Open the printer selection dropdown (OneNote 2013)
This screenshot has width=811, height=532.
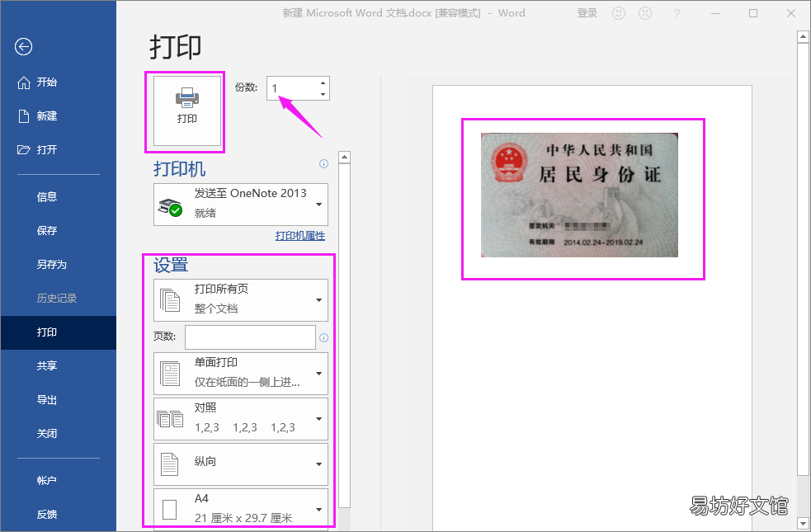(x=241, y=205)
